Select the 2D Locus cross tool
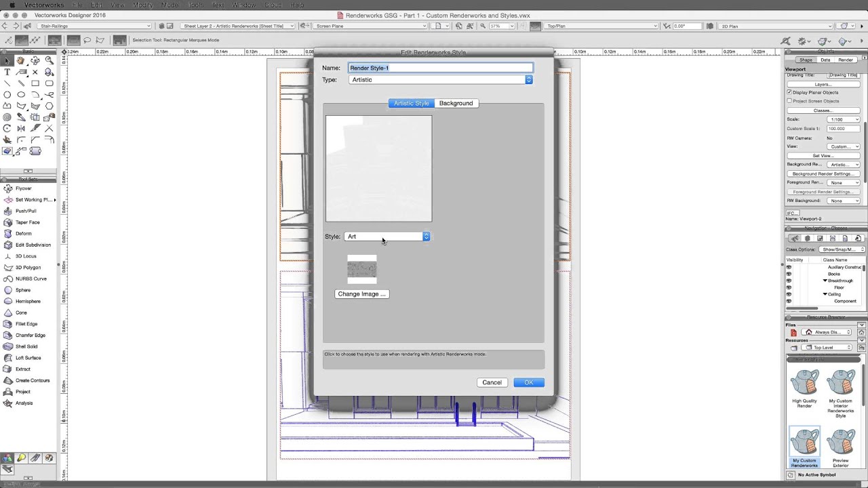 pyautogui.click(x=35, y=72)
